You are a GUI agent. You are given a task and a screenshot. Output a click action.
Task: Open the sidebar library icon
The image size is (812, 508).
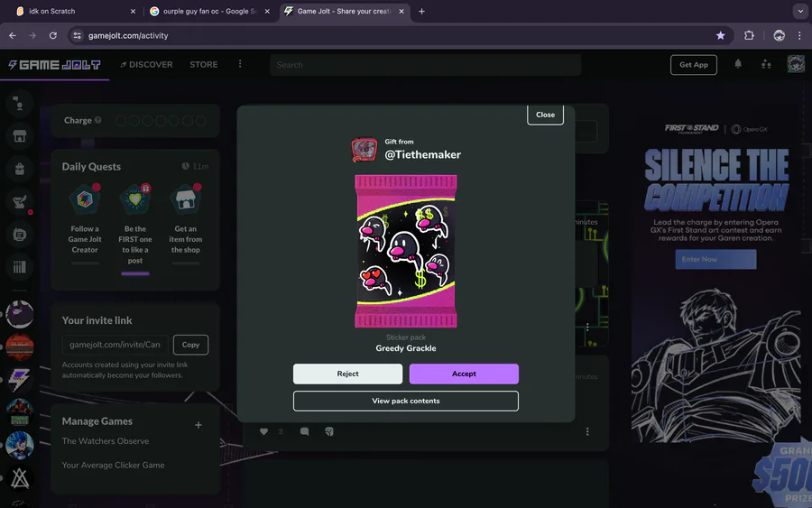point(20,267)
